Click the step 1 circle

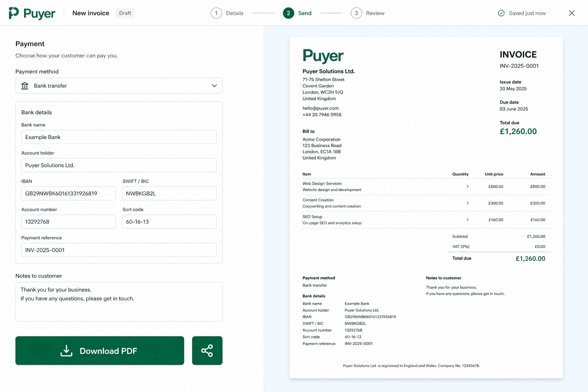216,13
